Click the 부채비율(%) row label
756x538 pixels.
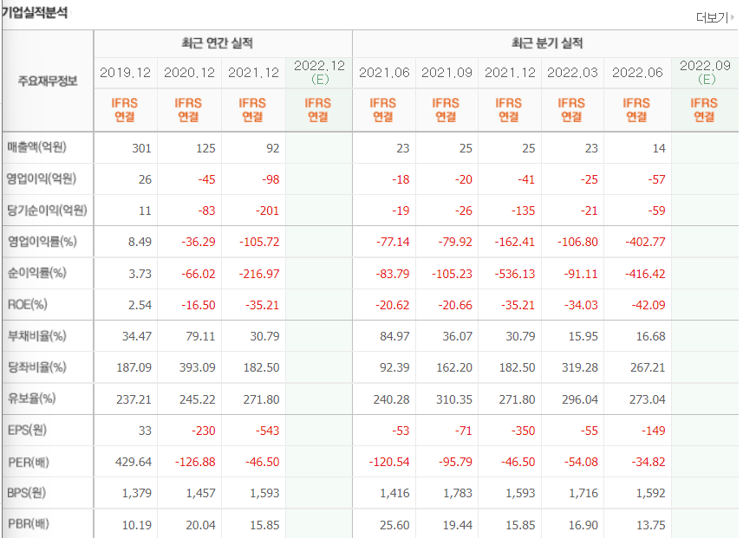(37, 335)
